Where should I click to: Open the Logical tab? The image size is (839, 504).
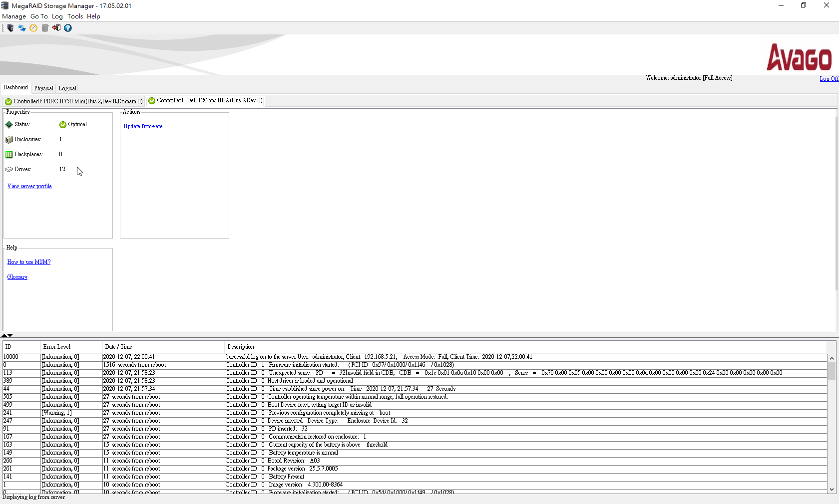tap(67, 88)
